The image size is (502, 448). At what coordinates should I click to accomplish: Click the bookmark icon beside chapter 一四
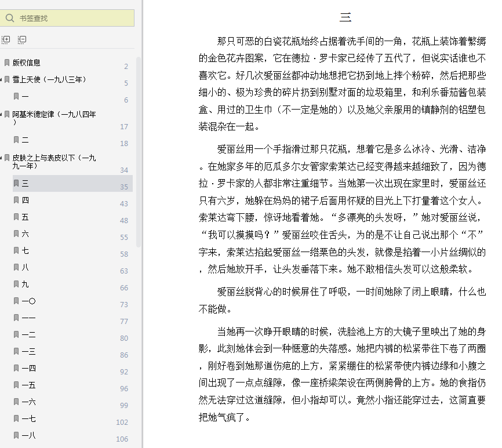click(16, 368)
